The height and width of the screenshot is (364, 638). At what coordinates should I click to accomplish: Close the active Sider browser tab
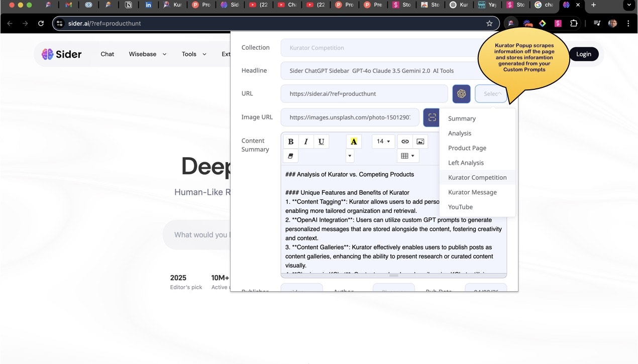tap(578, 5)
